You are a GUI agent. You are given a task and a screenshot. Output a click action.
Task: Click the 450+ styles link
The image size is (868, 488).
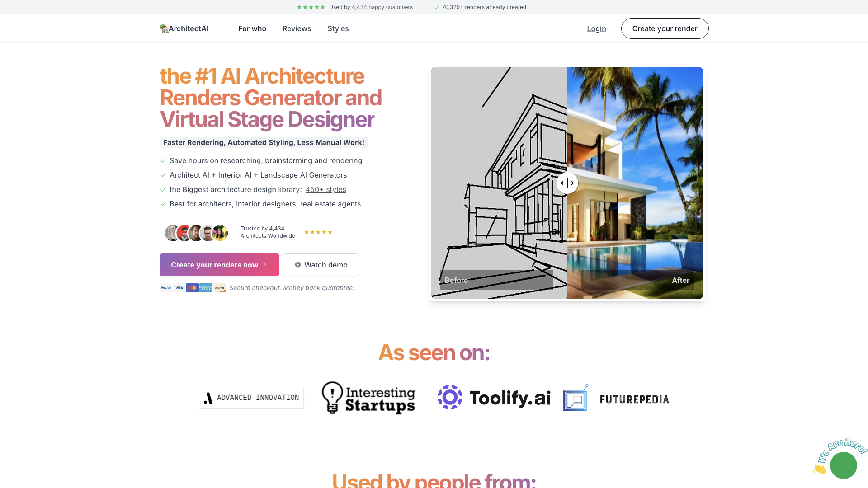[x=325, y=189]
